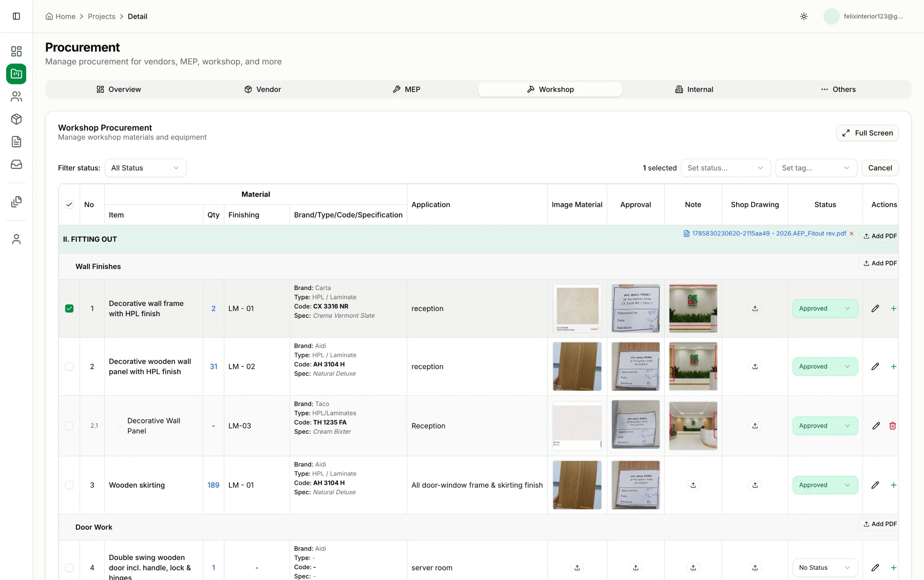Viewport: 924px width, 580px height.
Task: Add sub-item under Wooden skirting row
Action: pos(894,485)
